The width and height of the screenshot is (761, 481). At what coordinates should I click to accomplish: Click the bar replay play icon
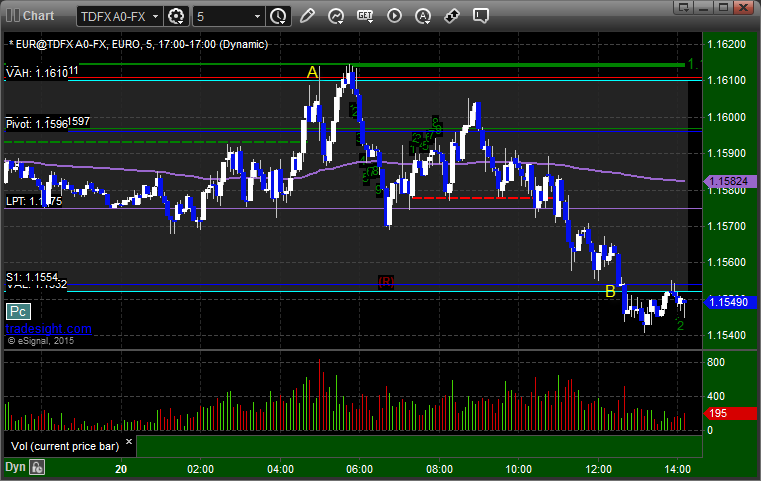[x=394, y=16]
